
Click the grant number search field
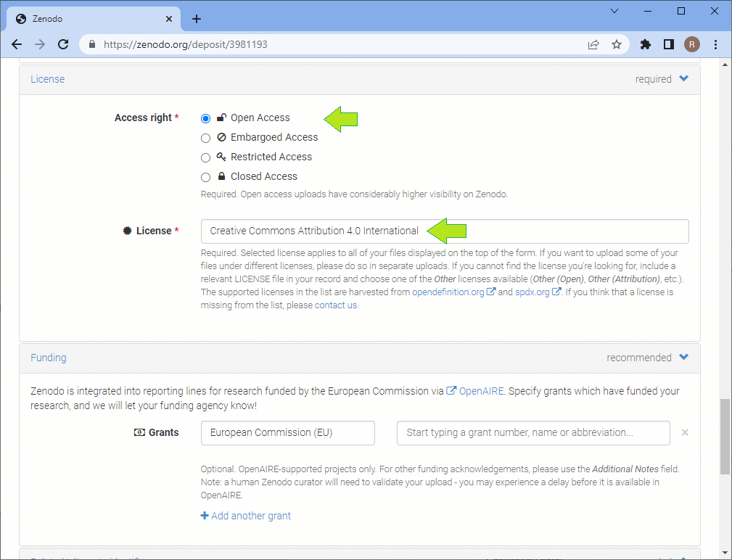[533, 433]
